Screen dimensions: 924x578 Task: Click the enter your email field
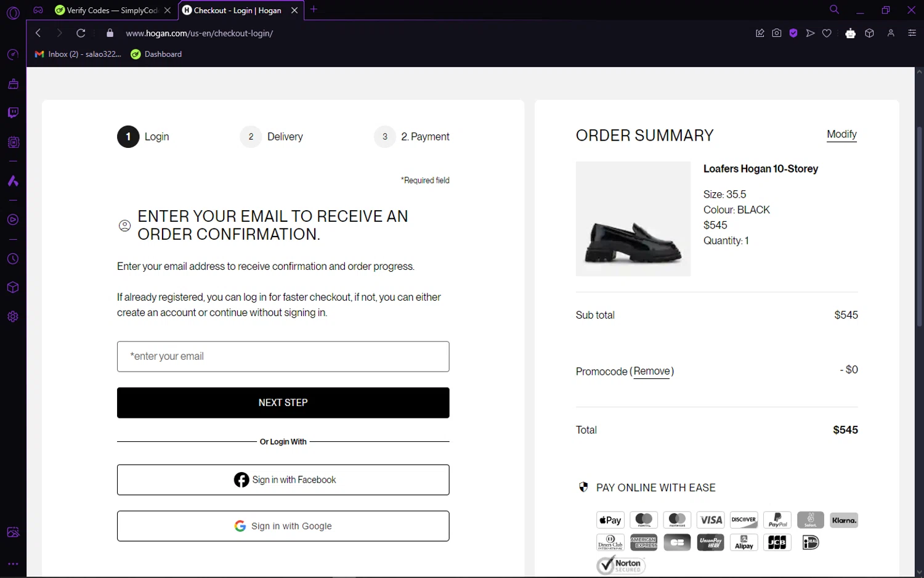point(283,357)
